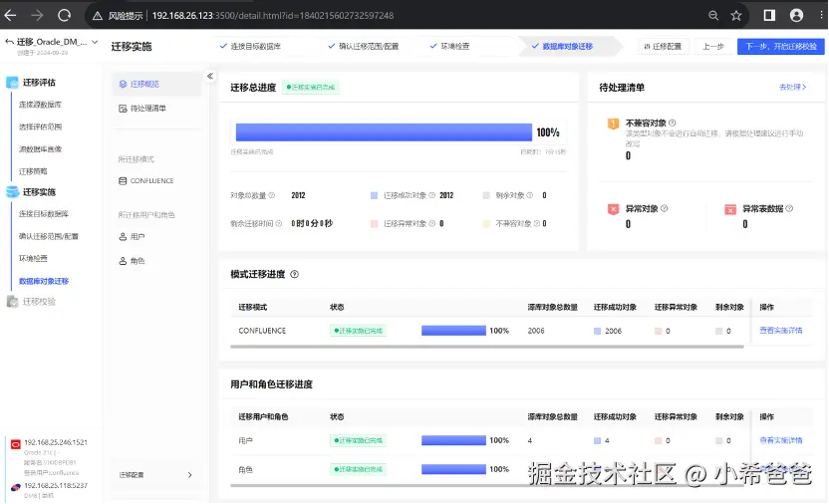This screenshot has height=504, width=829.
Task: Click the 迁移实施 database section icon
Action: [x=12, y=192]
